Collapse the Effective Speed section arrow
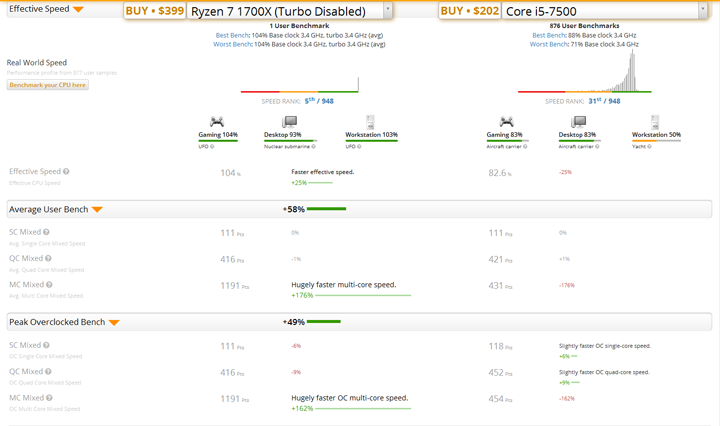Image resolution: width=720 pixels, height=426 pixels. (x=78, y=9)
